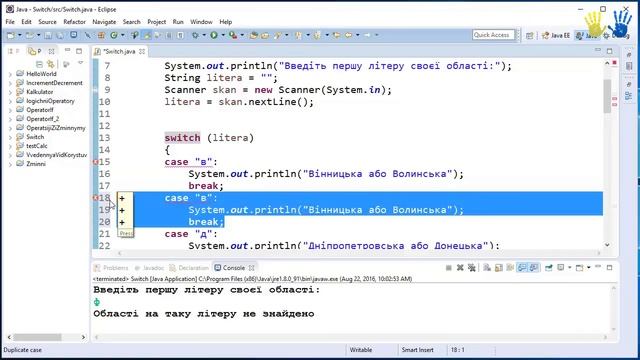This screenshot has width=640, height=360.
Task: Click the Open Perspective icon
Action: [529, 36]
